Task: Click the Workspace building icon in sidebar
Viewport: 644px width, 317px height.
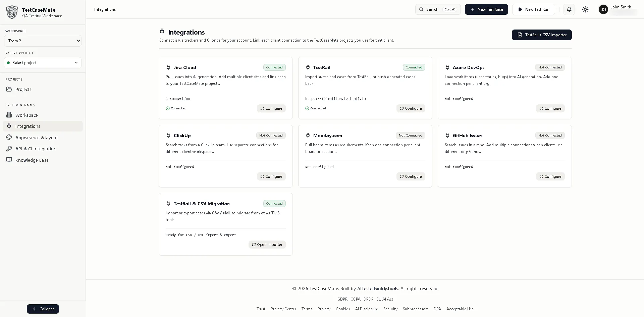Action: coord(9,115)
